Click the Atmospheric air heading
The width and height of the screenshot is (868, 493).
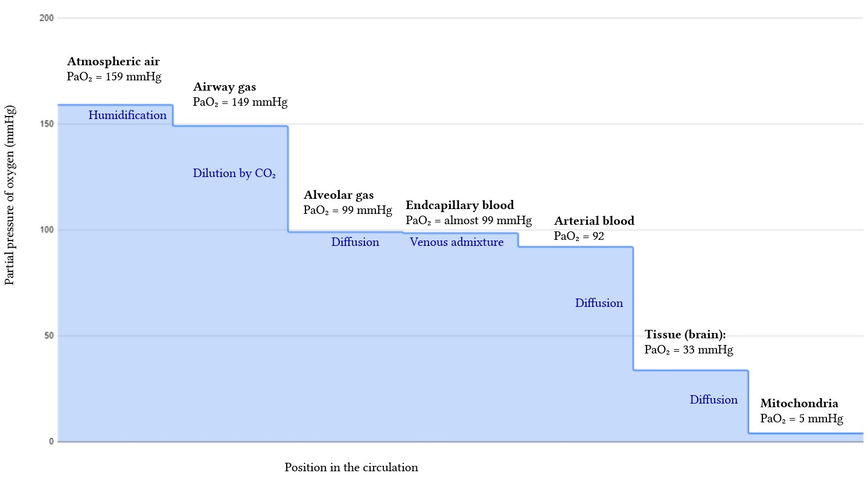point(113,62)
